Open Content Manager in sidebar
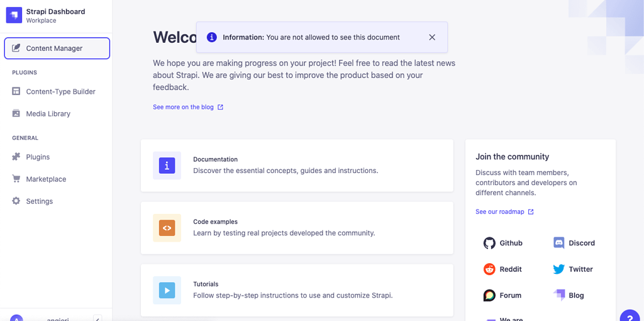Image resolution: width=644 pixels, height=321 pixels. coord(57,48)
